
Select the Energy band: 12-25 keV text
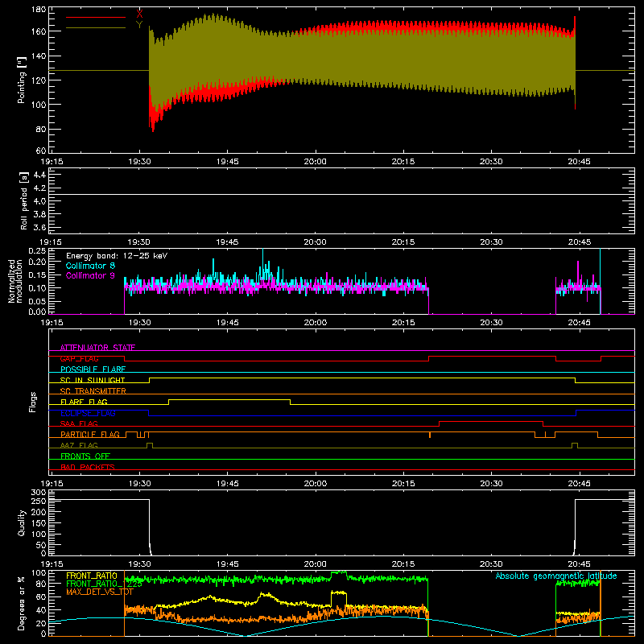(x=117, y=256)
